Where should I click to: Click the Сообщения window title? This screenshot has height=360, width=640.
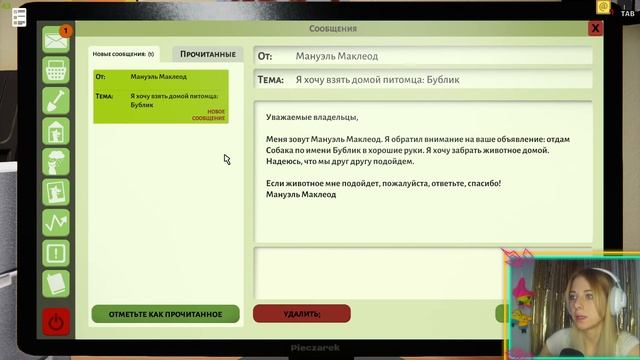(333, 29)
